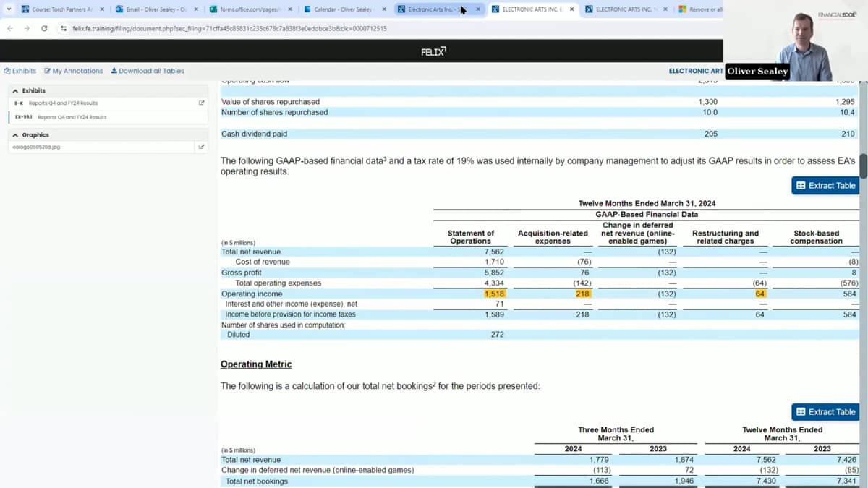Open My Annotations

pyautogui.click(x=74, y=71)
